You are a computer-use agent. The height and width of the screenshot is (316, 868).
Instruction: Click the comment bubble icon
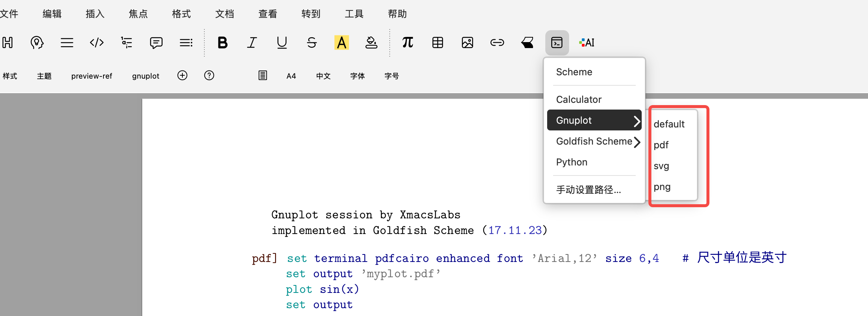tap(156, 42)
